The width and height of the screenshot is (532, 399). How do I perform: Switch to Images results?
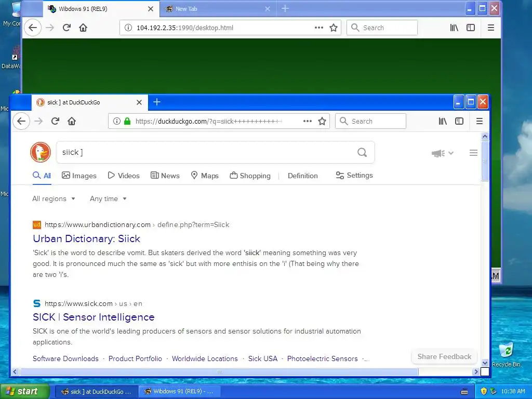(x=79, y=176)
